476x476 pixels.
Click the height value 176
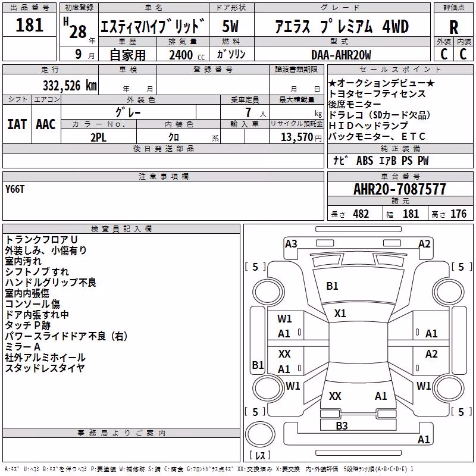coord(458,214)
